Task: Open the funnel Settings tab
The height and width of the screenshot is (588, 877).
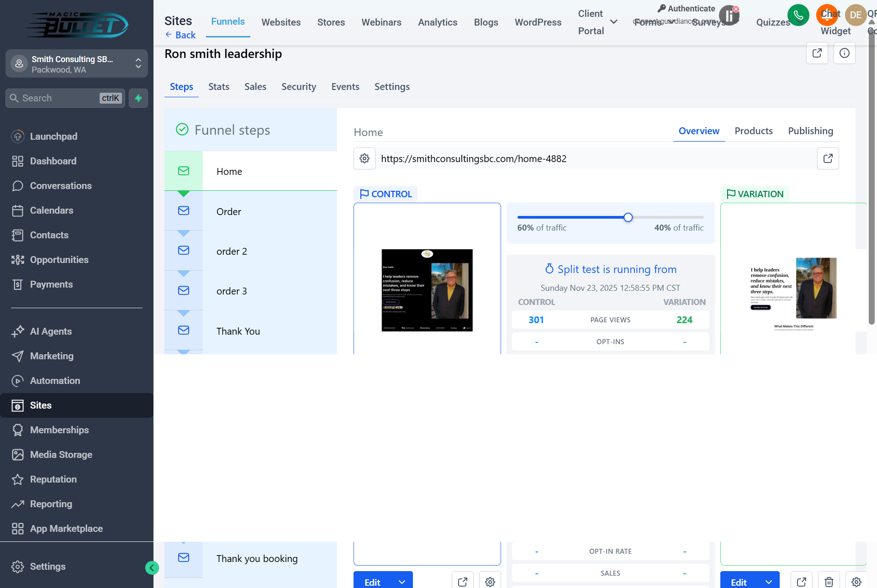Action: [x=392, y=87]
